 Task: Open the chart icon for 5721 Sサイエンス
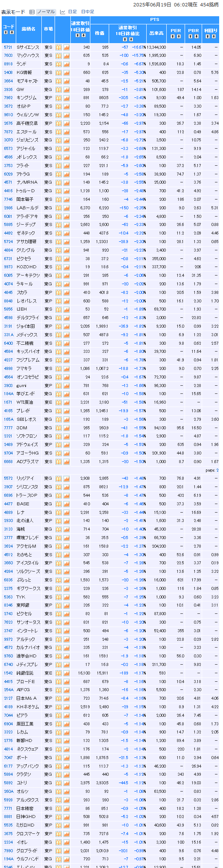67,47
